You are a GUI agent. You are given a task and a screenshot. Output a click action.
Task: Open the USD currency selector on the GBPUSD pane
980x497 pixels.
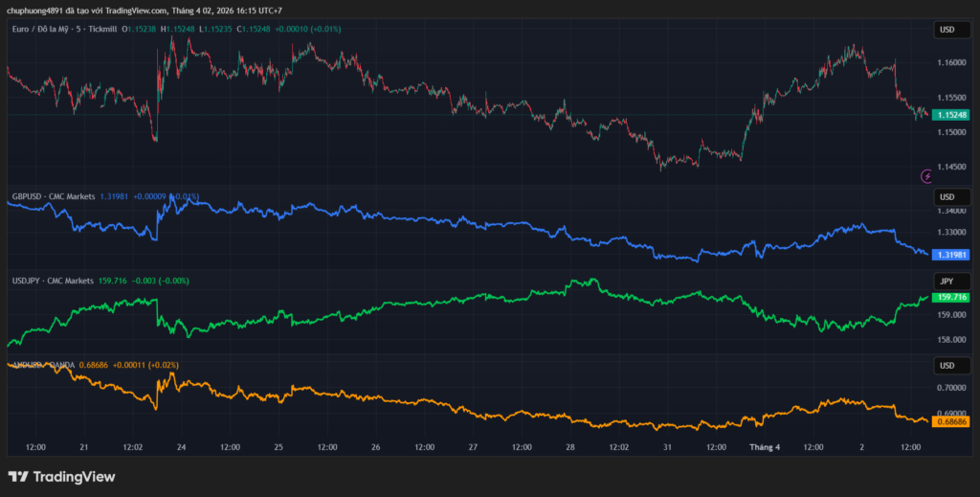(x=947, y=196)
